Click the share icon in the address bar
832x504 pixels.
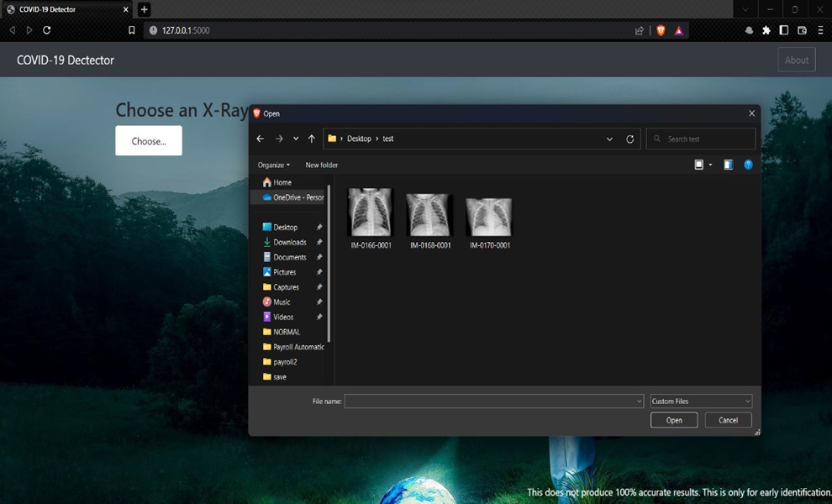pos(640,31)
